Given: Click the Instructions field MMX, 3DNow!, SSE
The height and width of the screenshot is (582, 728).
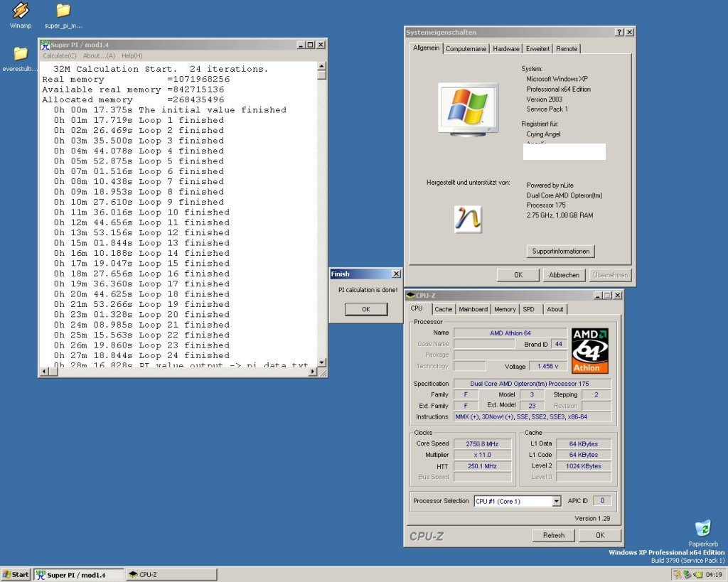Looking at the screenshot, I should tap(532, 416).
